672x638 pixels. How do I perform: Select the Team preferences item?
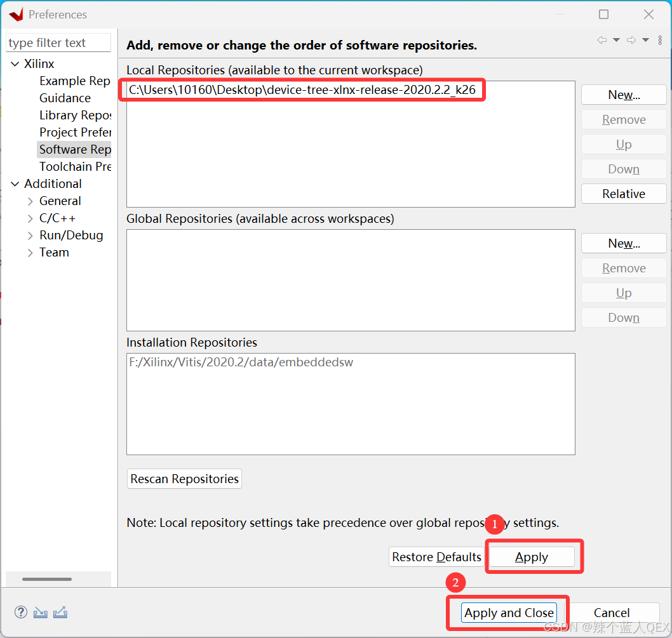(x=54, y=253)
